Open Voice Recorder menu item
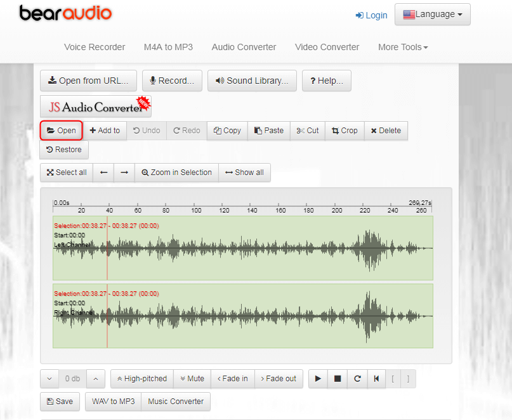Screen dimensions: 512x420 95,47
